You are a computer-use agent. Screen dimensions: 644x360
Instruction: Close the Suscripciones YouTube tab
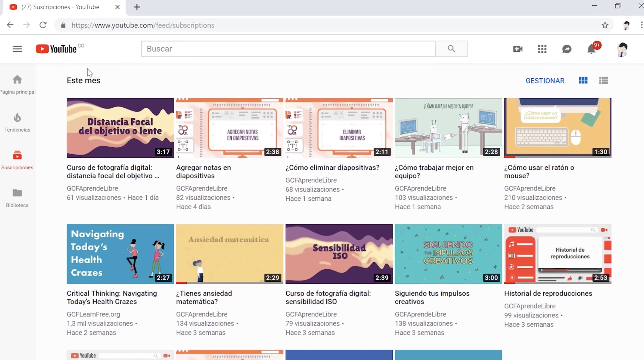pos(118,7)
